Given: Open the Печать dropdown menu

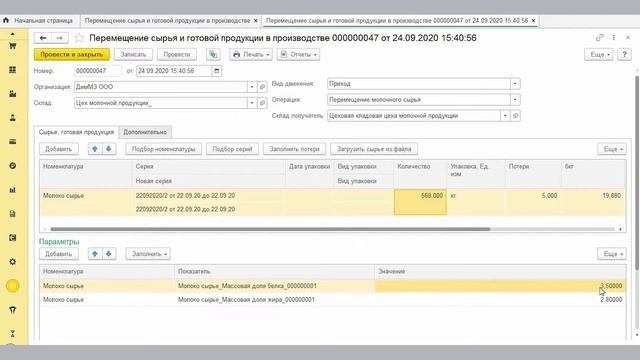Looking at the screenshot, I should (x=251, y=54).
